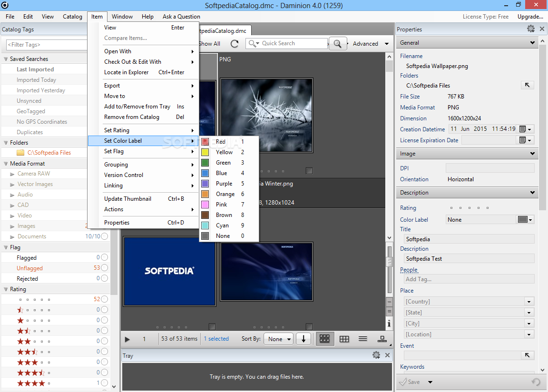Open the Catalog menu

click(72, 17)
